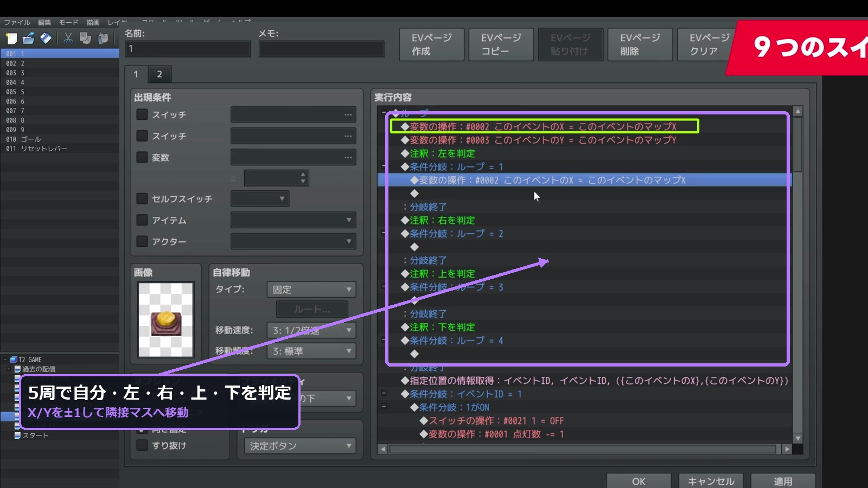Enable the first スイッチ condition checkbox
Screen dimensions: 868x488
tap(142, 114)
